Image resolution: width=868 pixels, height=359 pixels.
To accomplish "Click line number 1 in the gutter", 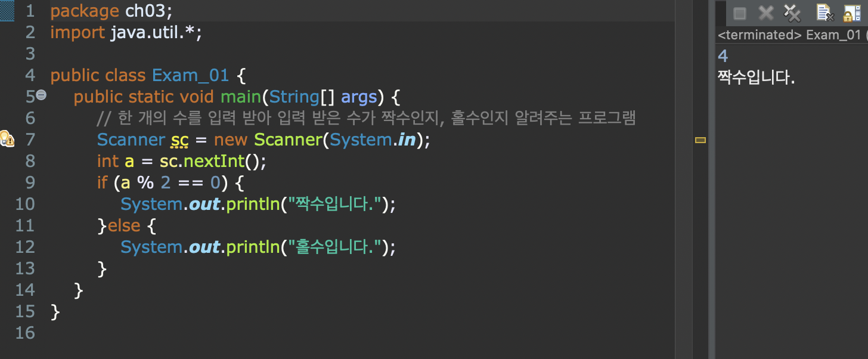I will pos(30,11).
